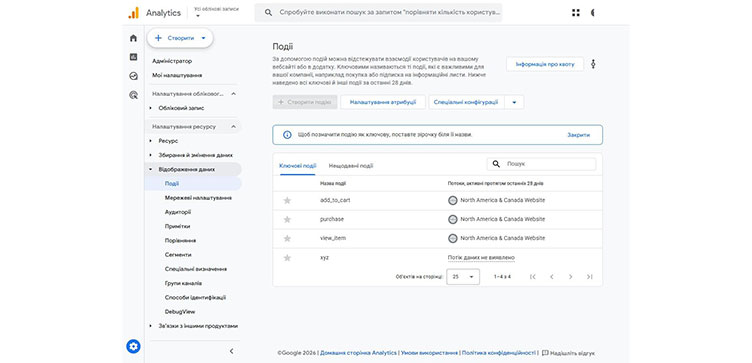This screenshot has width=752, height=363.
Task: Click the insights icon next to quota button
Action: tap(593, 64)
